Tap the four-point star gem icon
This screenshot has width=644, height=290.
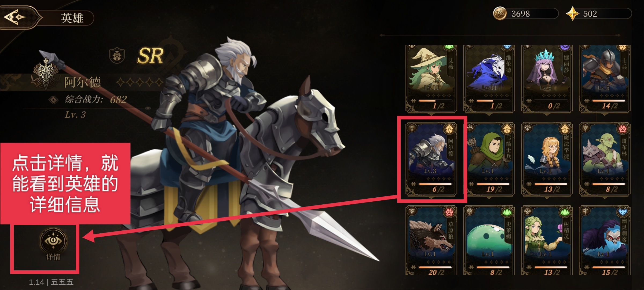pyautogui.click(x=572, y=13)
